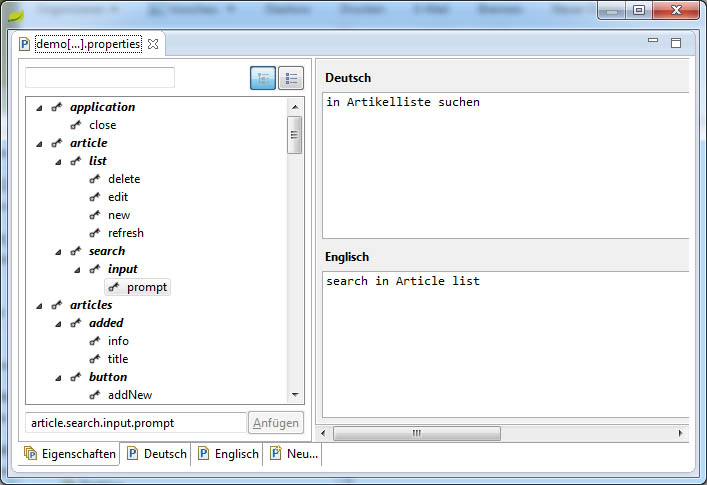Click the key icon beside close
This screenshot has width=707, height=485.
point(76,125)
